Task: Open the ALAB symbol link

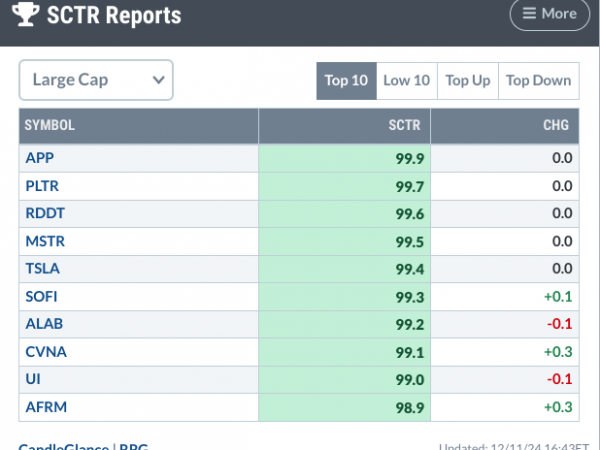Action: 44,324
